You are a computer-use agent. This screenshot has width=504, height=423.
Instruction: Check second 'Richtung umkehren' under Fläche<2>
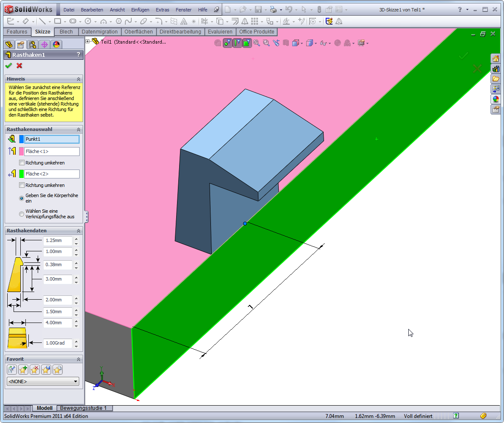coord(22,185)
